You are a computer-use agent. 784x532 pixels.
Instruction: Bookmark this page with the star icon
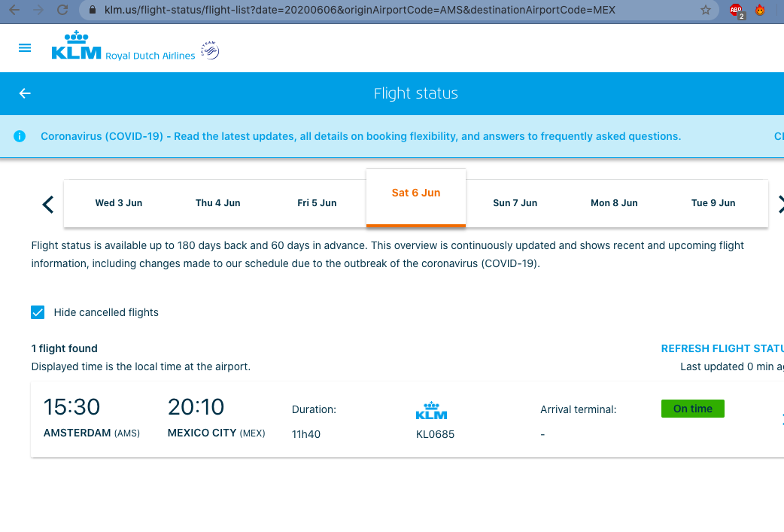tap(706, 10)
